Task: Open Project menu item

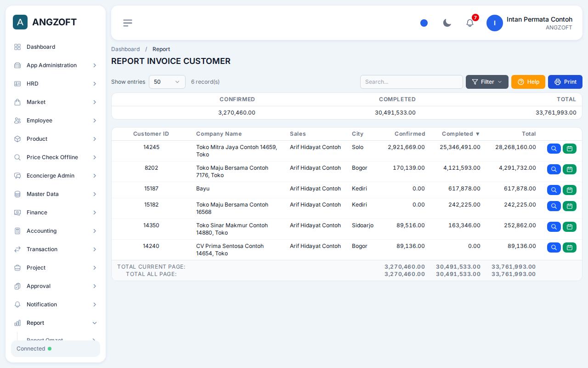Action: point(56,268)
